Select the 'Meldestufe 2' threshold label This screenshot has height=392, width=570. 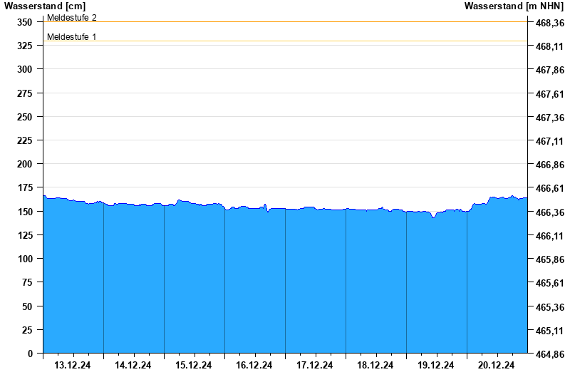pos(72,17)
